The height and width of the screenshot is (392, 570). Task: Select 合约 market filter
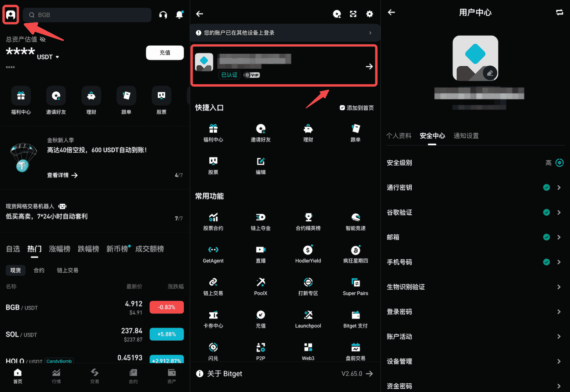(39, 270)
